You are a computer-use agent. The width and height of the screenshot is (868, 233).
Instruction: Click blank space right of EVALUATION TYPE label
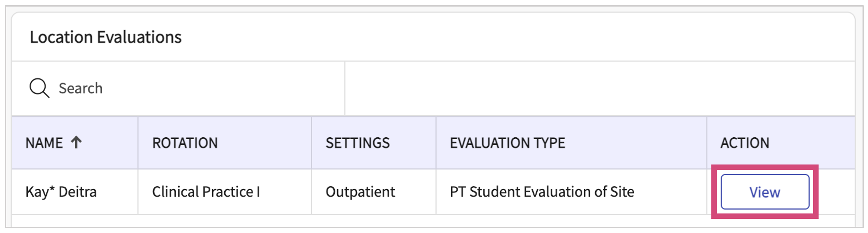coord(636,143)
